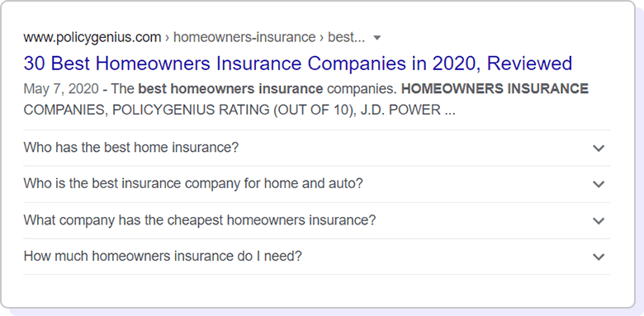
Task: Open the "30 Best Homeowners Insurance Companies" title link
Action: pos(298,64)
